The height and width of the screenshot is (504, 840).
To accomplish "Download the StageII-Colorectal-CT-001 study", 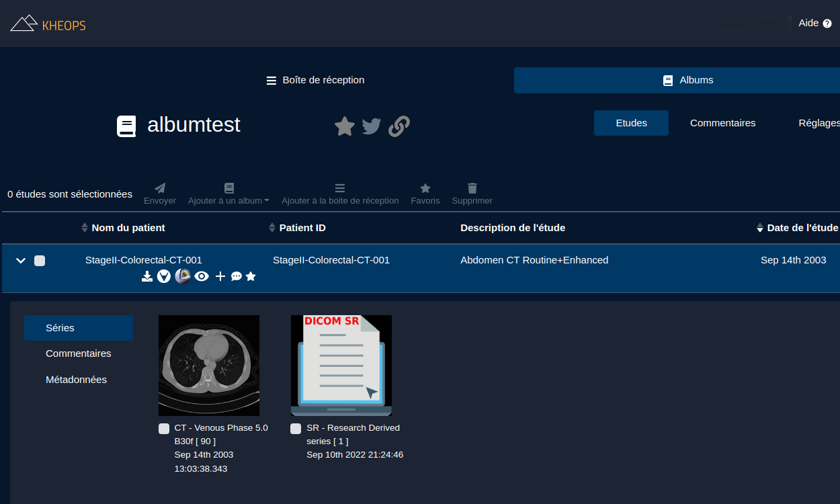I will click(x=147, y=276).
